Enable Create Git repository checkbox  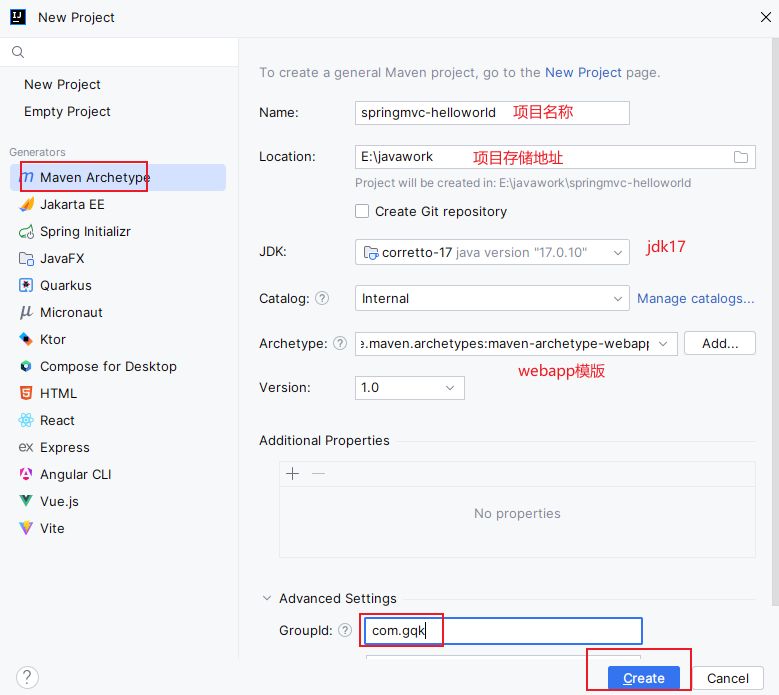click(362, 211)
